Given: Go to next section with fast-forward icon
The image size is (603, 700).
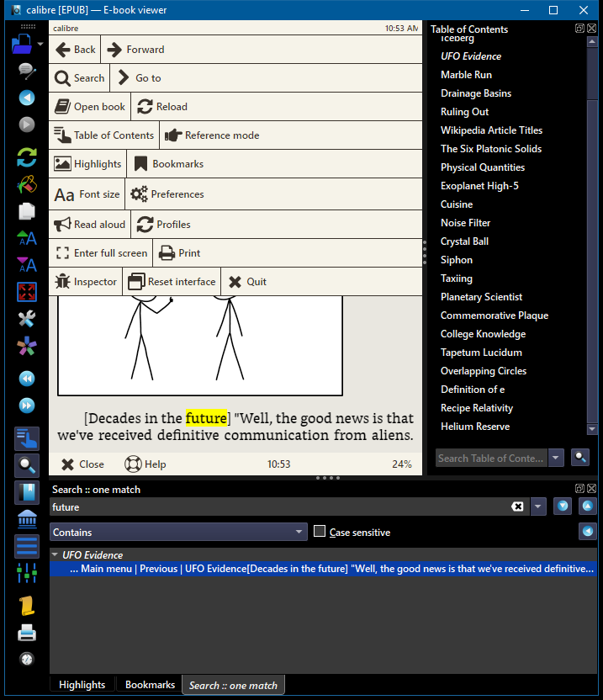Looking at the screenshot, I should (x=27, y=406).
